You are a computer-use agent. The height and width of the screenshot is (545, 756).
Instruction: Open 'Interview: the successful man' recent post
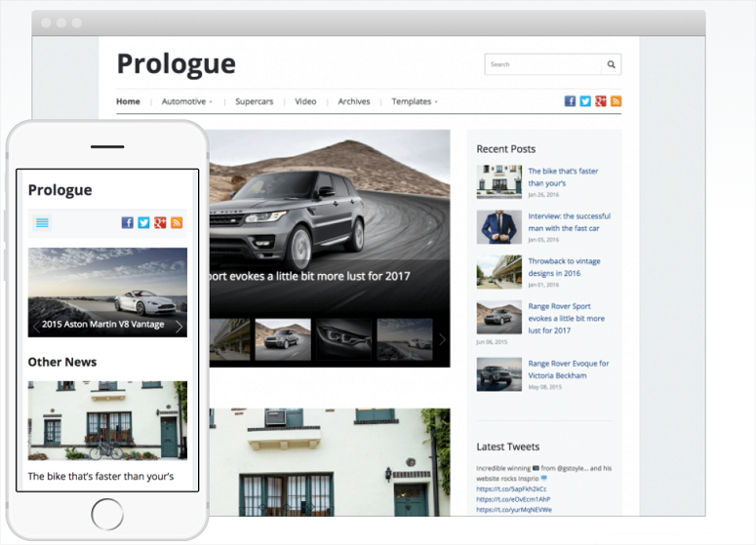[x=570, y=222]
